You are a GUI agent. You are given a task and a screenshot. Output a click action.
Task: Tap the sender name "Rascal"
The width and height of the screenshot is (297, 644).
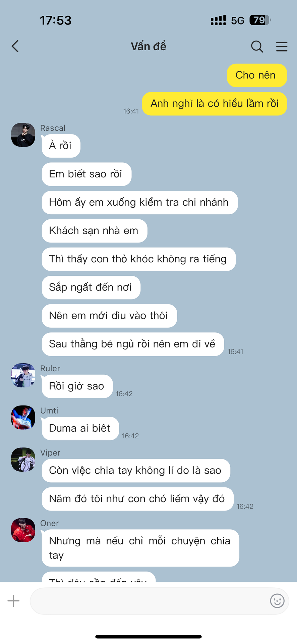(53, 128)
